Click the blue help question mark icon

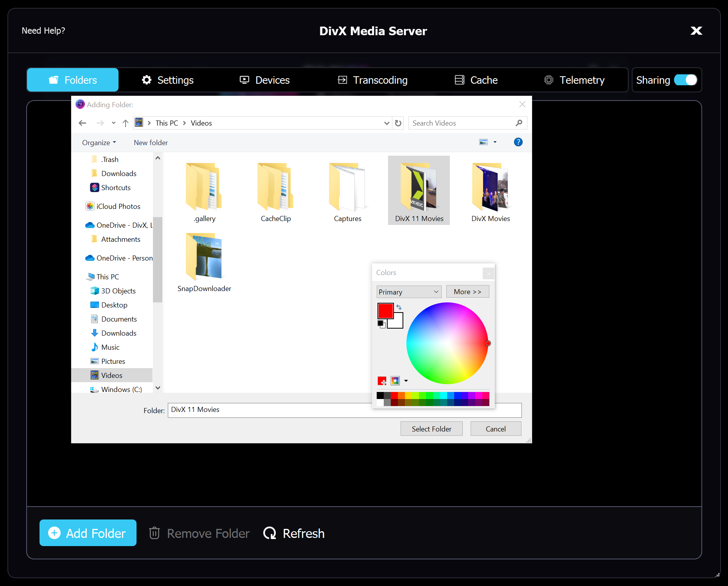(x=518, y=142)
